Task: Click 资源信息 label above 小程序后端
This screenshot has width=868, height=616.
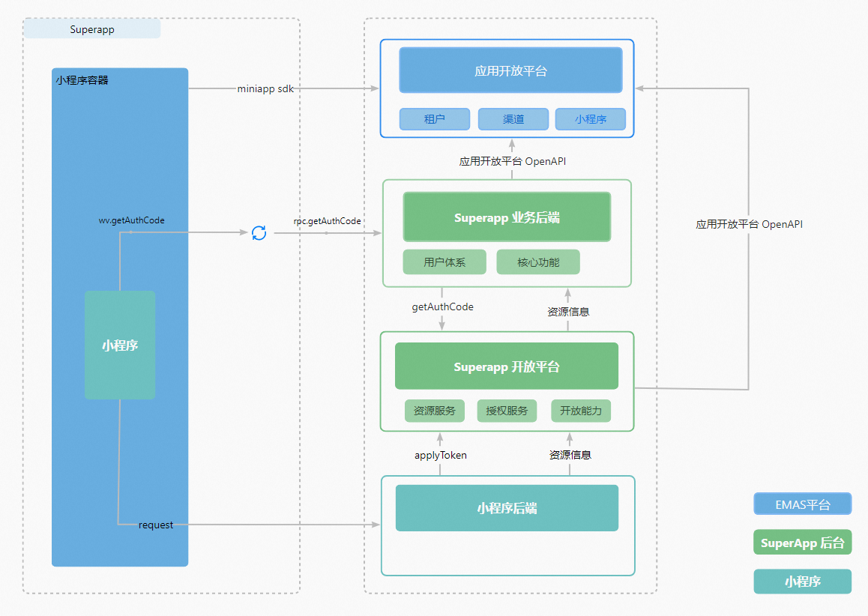Action: 570,454
